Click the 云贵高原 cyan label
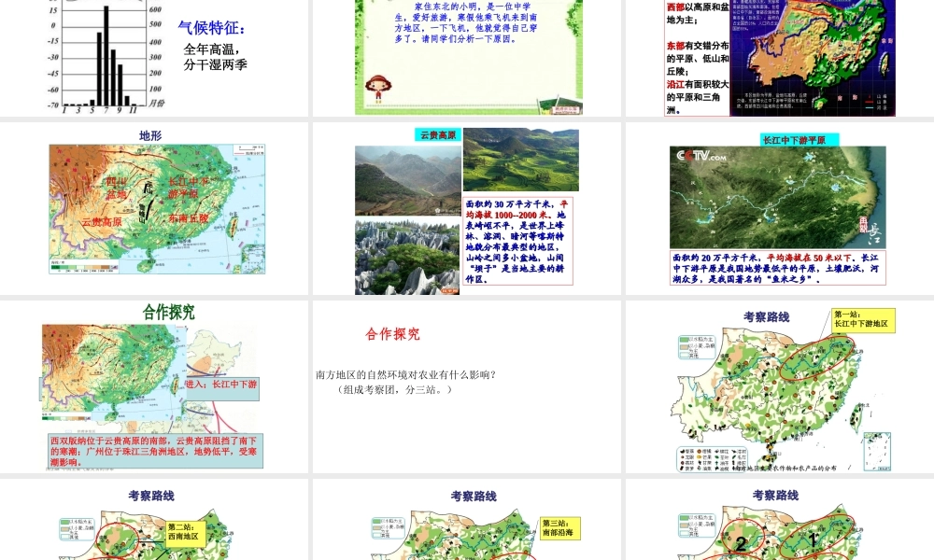This screenshot has width=934, height=560. click(438, 135)
